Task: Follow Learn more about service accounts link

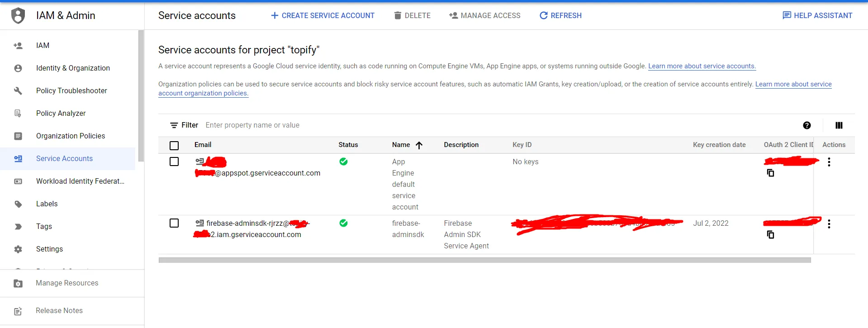Action: pos(702,66)
